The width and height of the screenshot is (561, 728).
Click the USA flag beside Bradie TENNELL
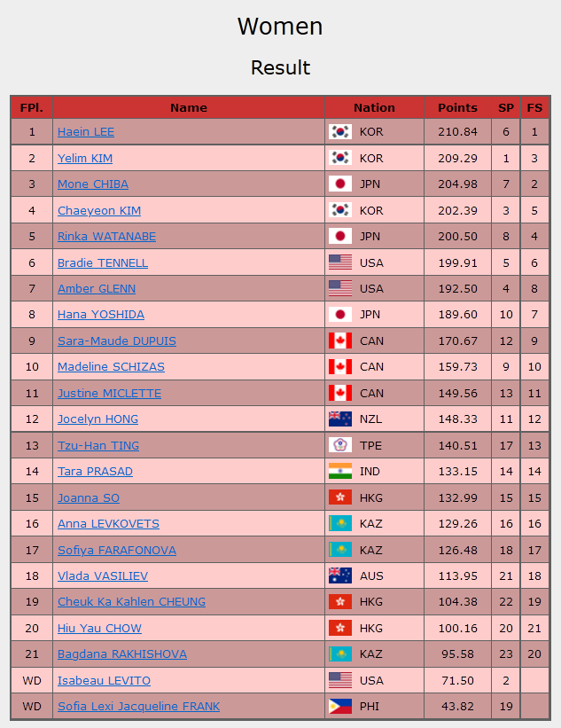tap(339, 262)
